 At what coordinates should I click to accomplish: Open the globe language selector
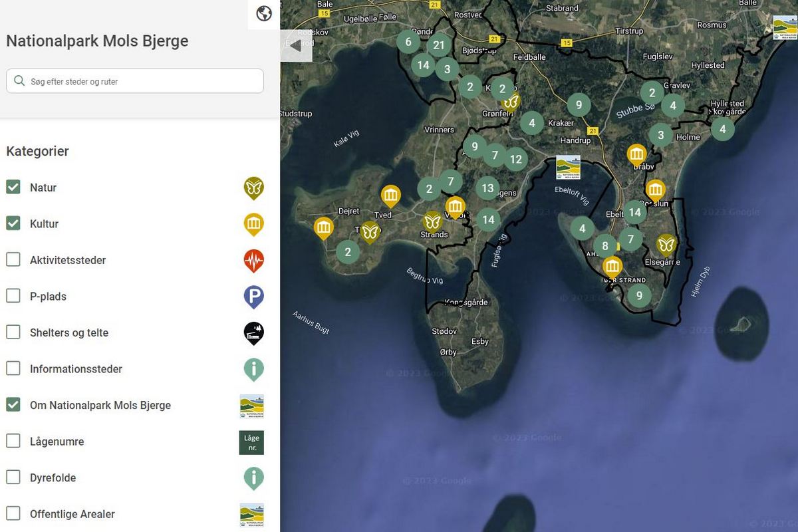pyautogui.click(x=264, y=13)
